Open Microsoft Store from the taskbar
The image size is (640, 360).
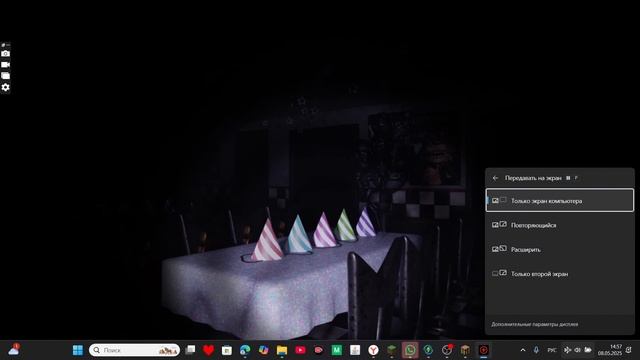(x=227, y=350)
